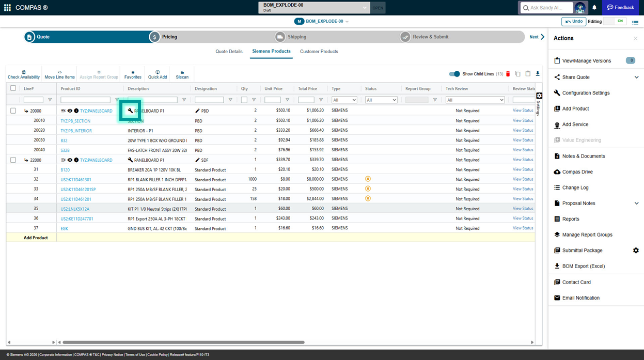Open the notifications bell

point(594,8)
